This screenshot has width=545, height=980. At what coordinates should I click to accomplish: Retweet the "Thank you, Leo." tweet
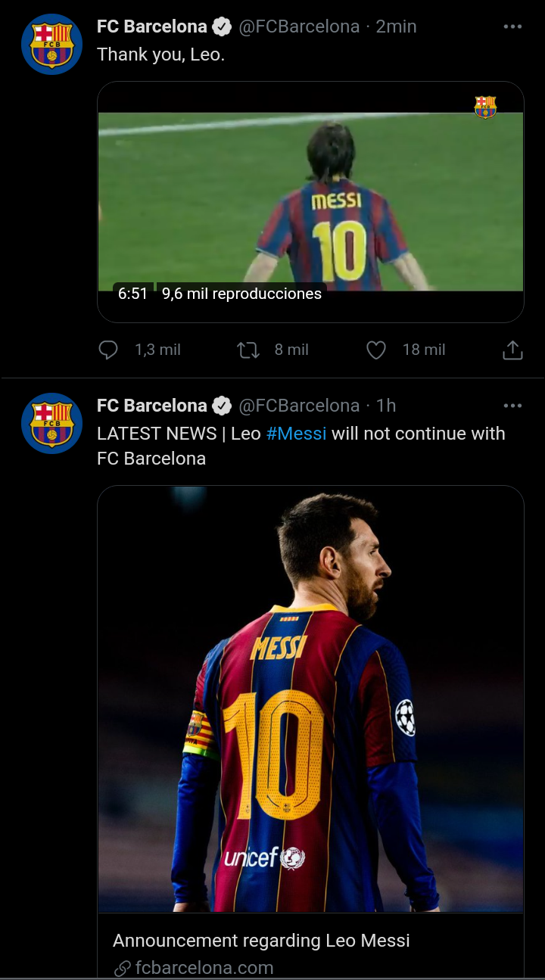(248, 350)
